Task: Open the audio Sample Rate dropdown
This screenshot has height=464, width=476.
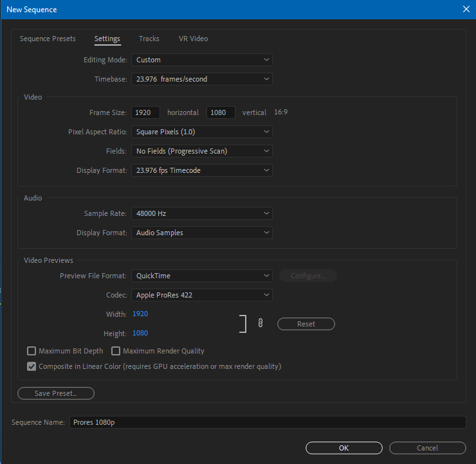Action: 201,213
